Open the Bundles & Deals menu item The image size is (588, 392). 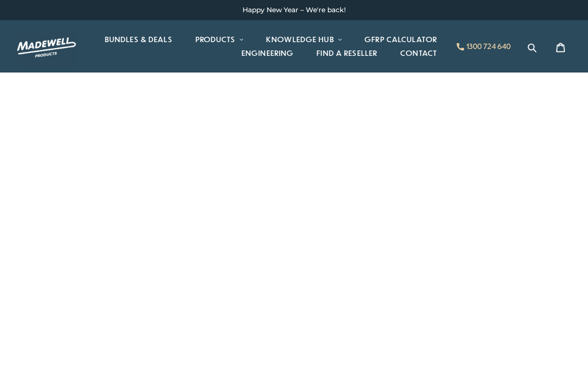[x=138, y=40]
